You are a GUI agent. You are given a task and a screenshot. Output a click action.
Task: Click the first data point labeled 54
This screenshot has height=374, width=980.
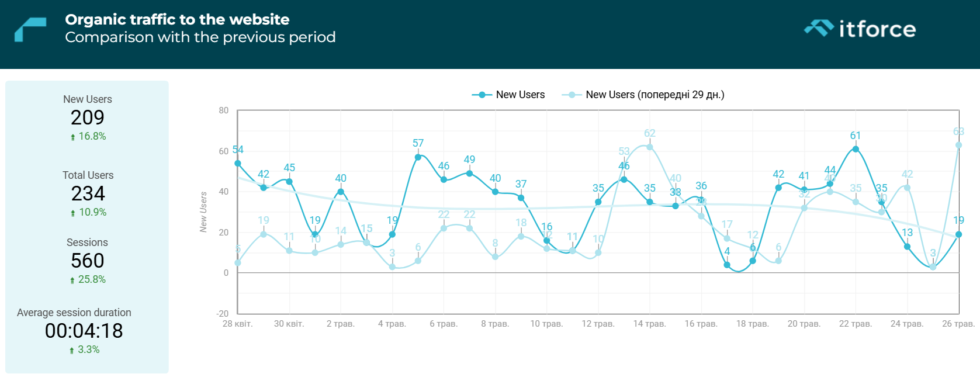tap(238, 164)
